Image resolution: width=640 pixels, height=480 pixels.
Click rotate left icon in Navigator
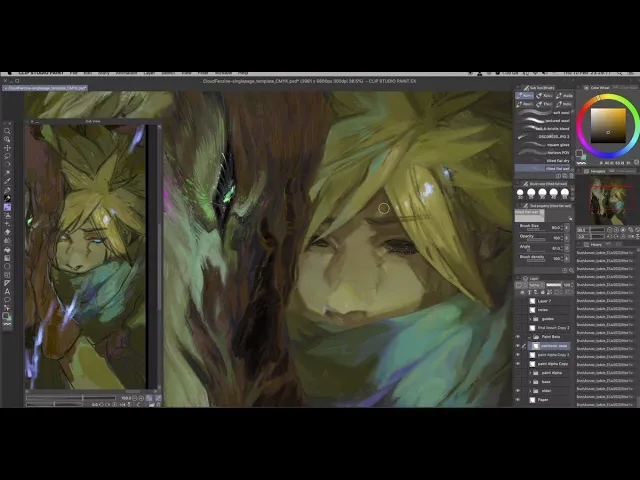click(x=610, y=236)
